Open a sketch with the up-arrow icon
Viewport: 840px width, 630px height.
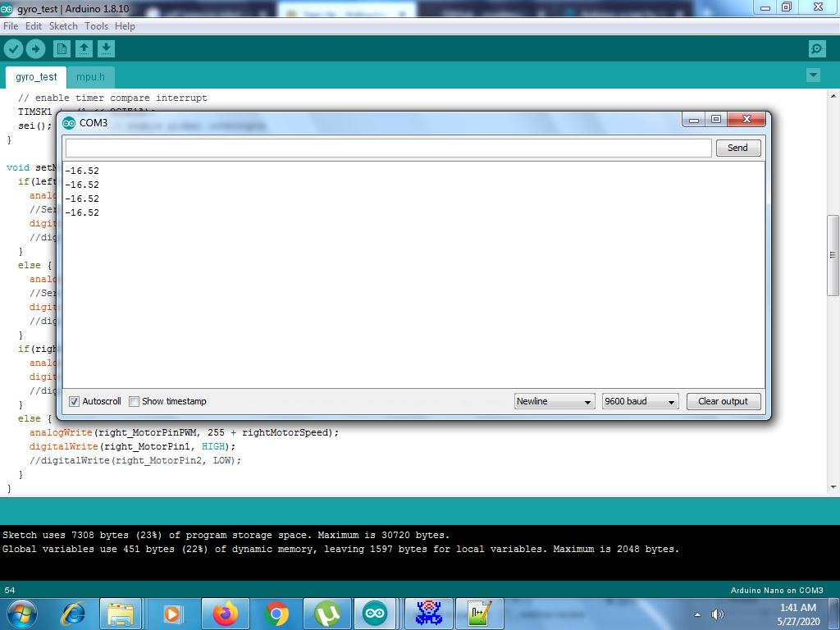click(84, 49)
